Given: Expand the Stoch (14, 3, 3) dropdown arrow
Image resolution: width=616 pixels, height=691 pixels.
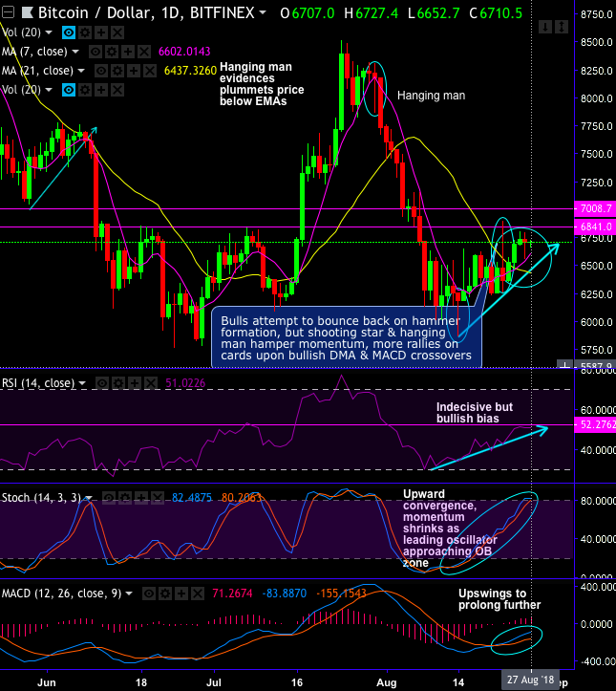Looking at the screenshot, I should 89,498.
